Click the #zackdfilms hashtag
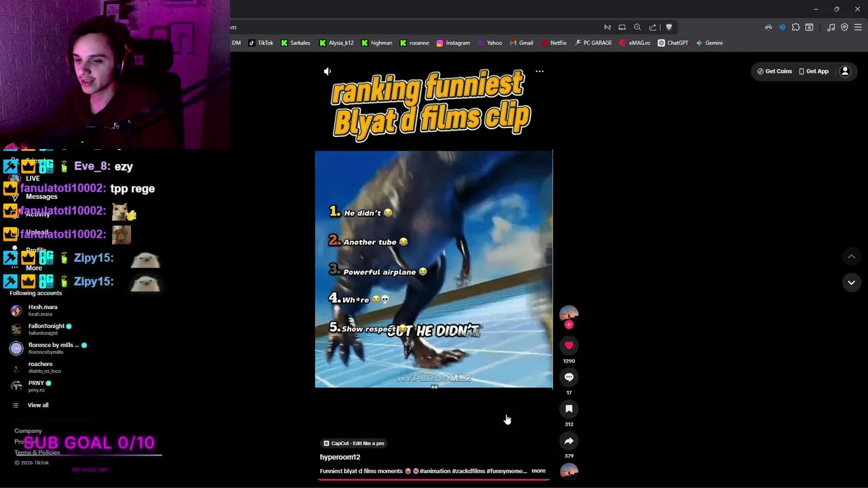The image size is (868, 488). coord(469,471)
